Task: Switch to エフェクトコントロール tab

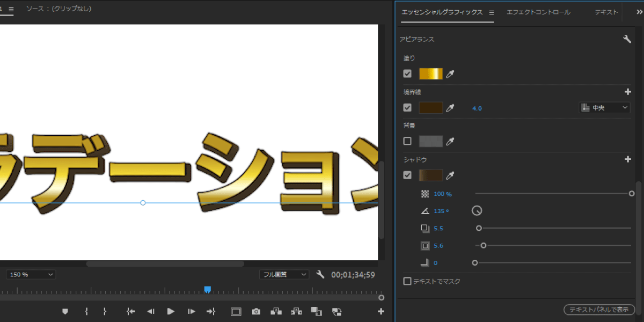Action: [x=538, y=12]
